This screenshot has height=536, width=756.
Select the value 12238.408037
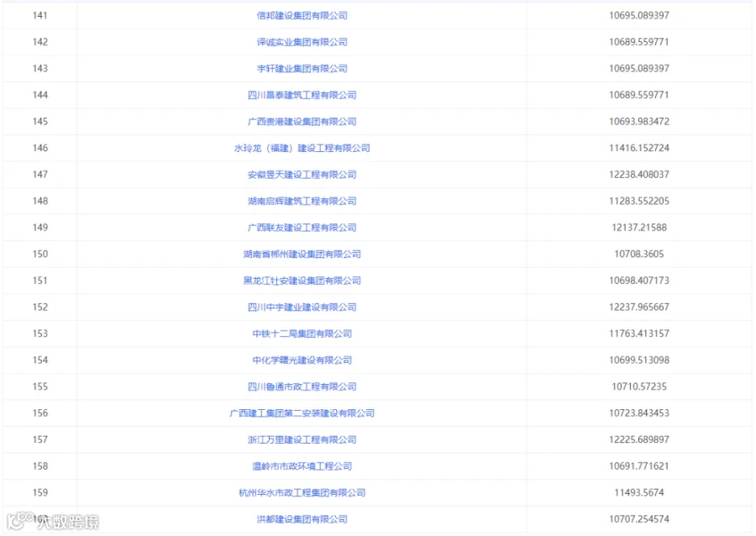click(639, 175)
